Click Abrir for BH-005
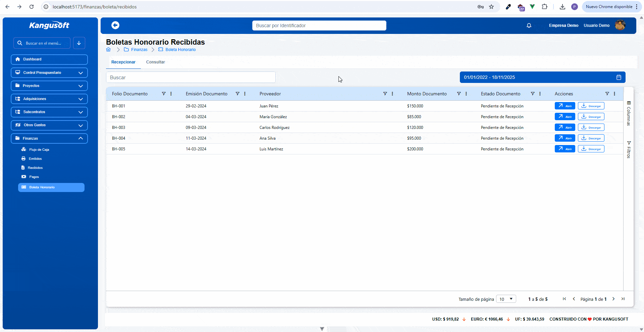Image resolution: width=644 pixels, height=332 pixels. [x=565, y=149]
